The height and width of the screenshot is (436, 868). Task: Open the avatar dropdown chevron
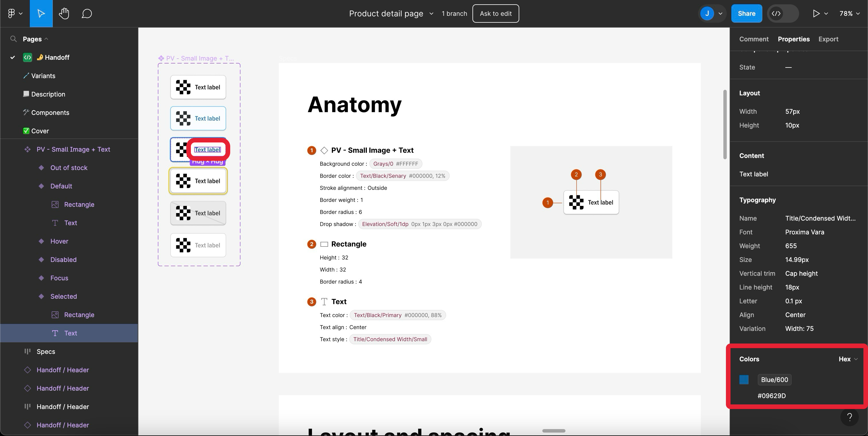pos(720,13)
